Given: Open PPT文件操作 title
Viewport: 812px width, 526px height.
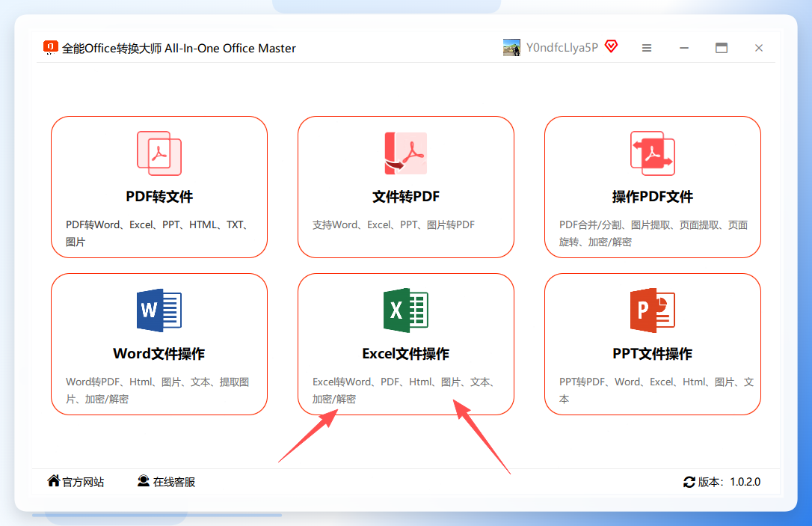Looking at the screenshot, I should tap(653, 353).
